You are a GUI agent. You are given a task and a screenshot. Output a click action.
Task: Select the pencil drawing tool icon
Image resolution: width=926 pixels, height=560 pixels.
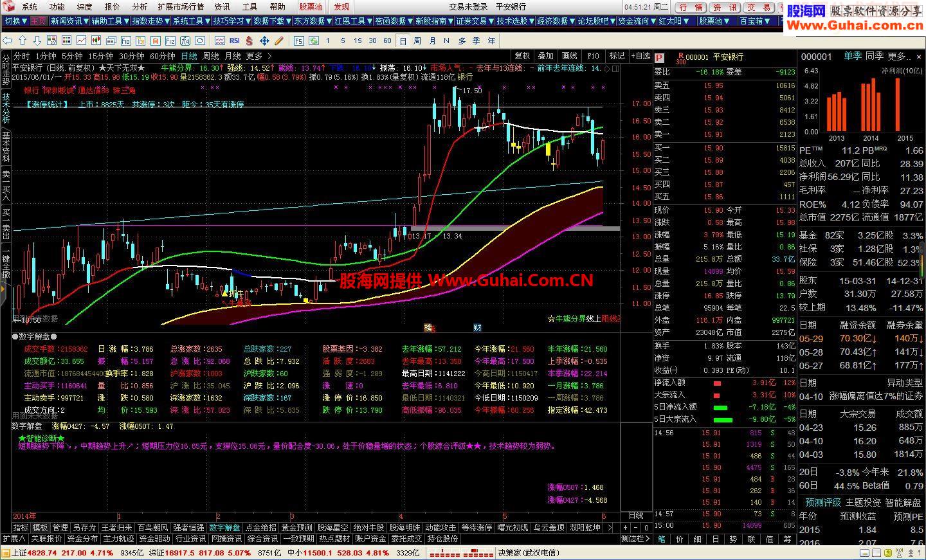(x=279, y=41)
